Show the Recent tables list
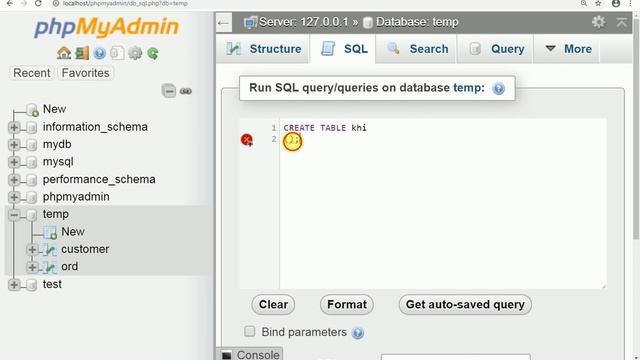The image size is (640, 360). pyautogui.click(x=31, y=73)
